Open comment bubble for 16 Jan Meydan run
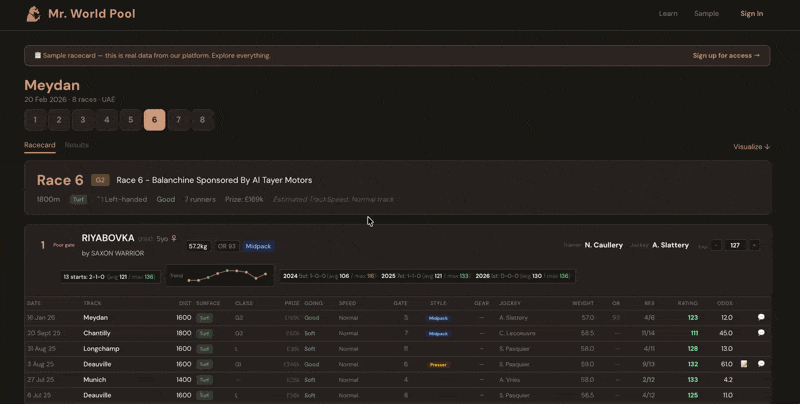Screen dimensions: 800x404 [761, 317]
